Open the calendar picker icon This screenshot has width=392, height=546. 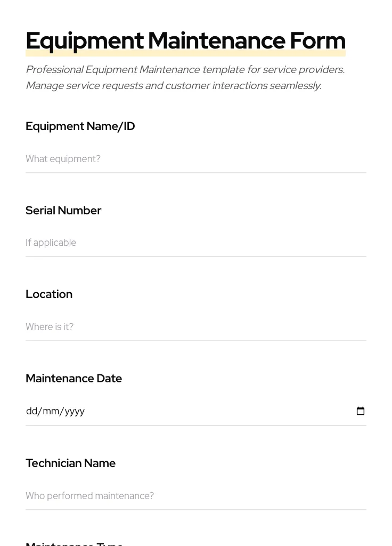pyautogui.click(x=361, y=411)
